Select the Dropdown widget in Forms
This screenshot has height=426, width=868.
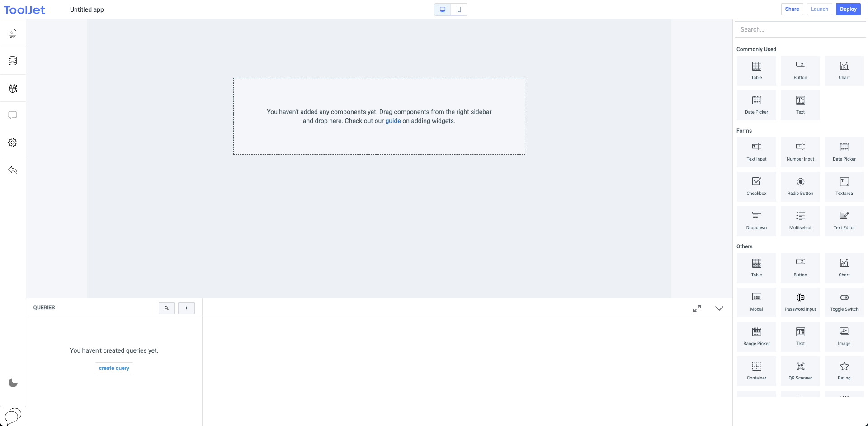(x=756, y=221)
